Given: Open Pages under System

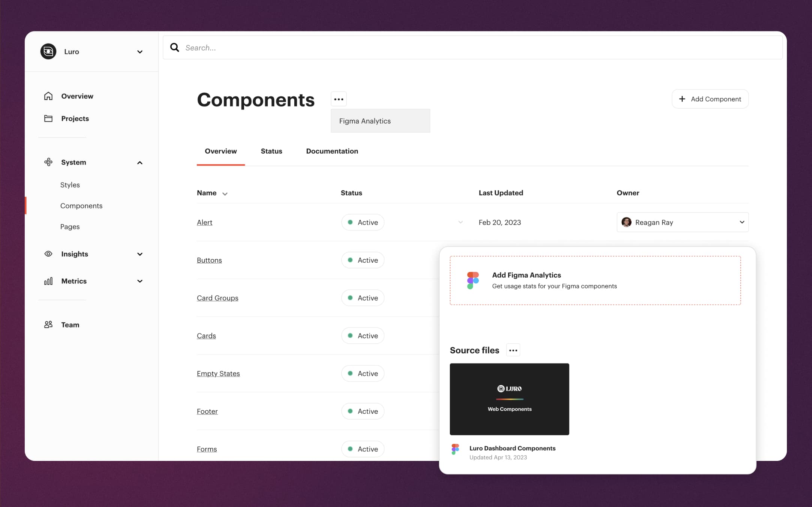Looking at the screenshot, I should [x=70, y=227].
